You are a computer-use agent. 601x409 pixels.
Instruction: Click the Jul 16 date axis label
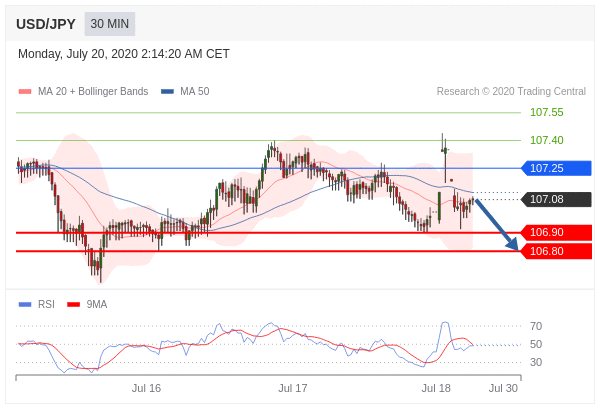tap(146, 388)
